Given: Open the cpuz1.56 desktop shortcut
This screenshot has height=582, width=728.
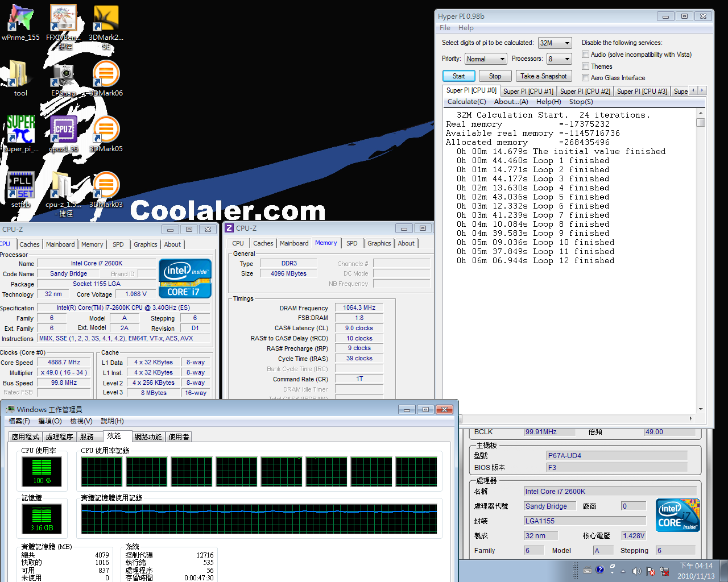Looking at the screenshot, I should pyautogui.click(x=63, y=134).
